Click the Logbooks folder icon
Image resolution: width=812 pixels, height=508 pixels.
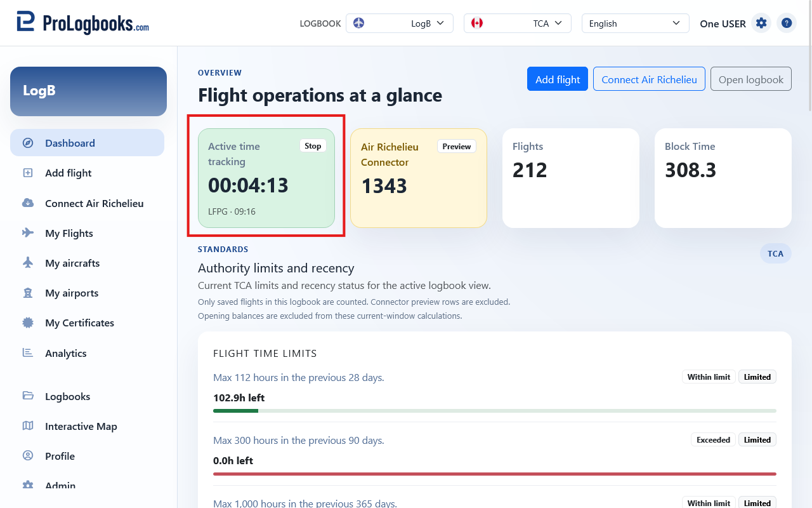28,396
